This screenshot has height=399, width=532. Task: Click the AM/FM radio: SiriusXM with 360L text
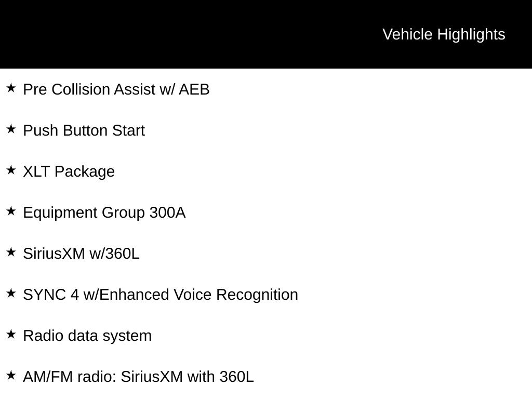point(138,377)
